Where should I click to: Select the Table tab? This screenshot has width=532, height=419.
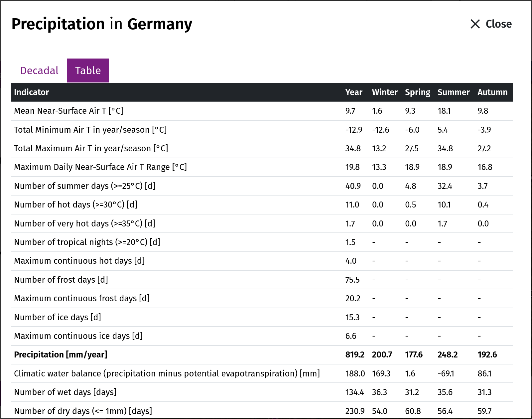pos(88,70)
